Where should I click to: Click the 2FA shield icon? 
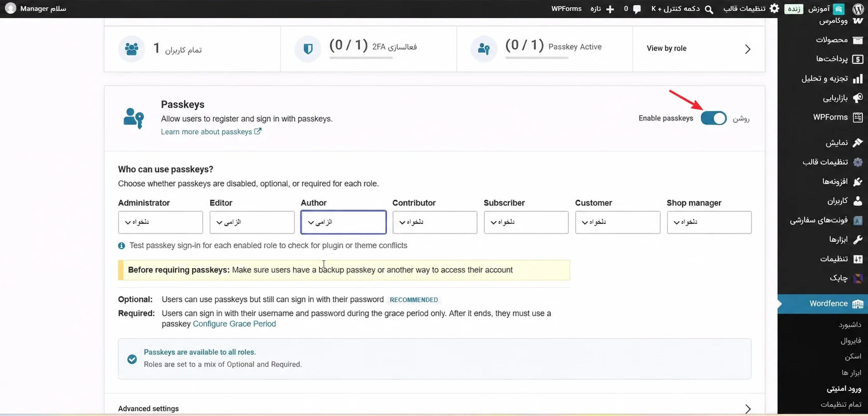[x=308, y=49]
